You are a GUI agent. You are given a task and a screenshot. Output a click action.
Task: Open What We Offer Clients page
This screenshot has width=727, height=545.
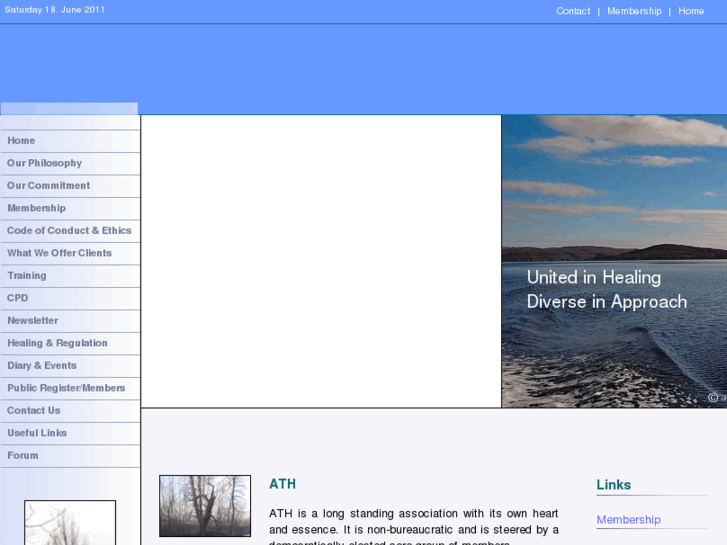coord(70,253)
